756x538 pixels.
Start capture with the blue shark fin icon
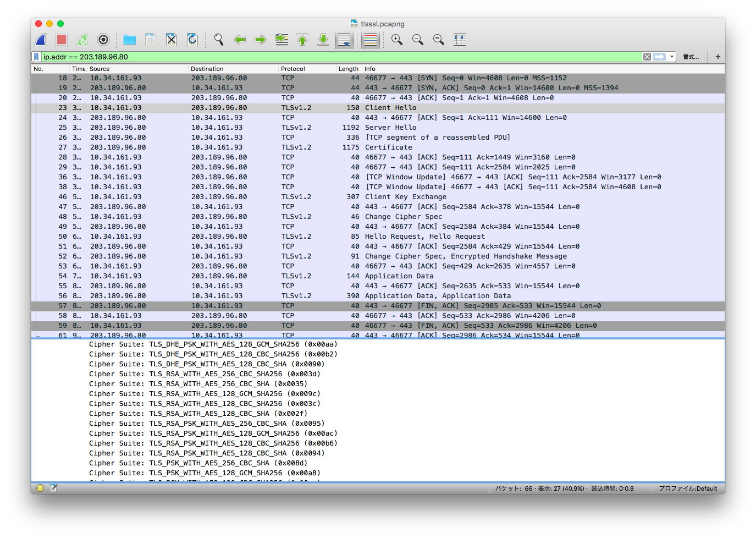41,40
